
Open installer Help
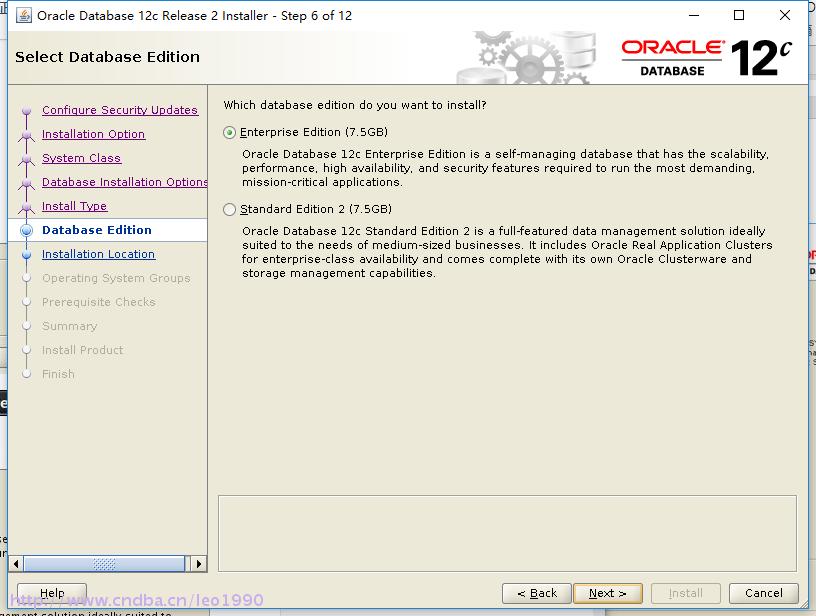tap(52, 593)
